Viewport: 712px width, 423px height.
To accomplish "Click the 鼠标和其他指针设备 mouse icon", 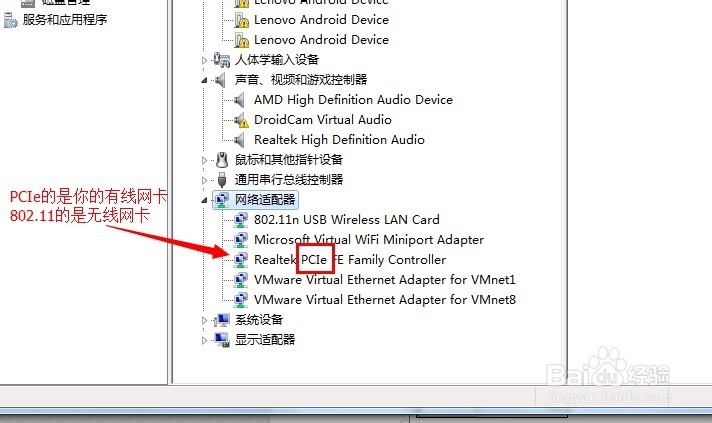I will tap(222, 160).
